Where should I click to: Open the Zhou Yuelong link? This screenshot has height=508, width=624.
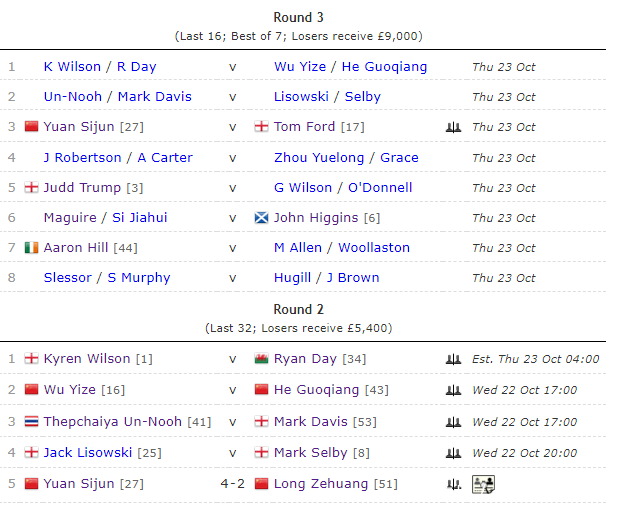[x=320, y=157]
